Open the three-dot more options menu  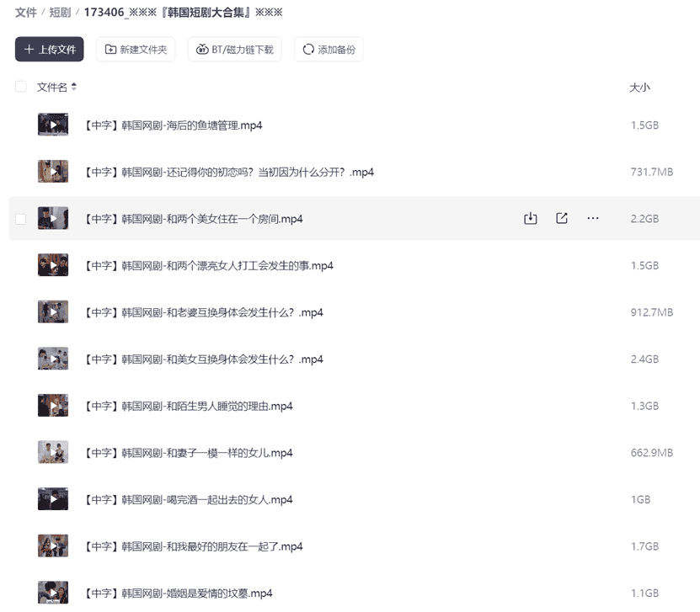point(593,219)
